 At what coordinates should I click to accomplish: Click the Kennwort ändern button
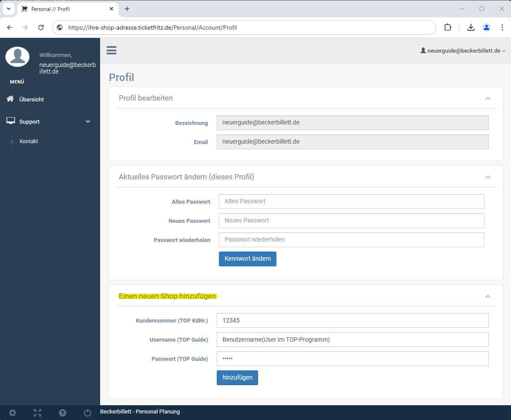[x=247, y=259]
